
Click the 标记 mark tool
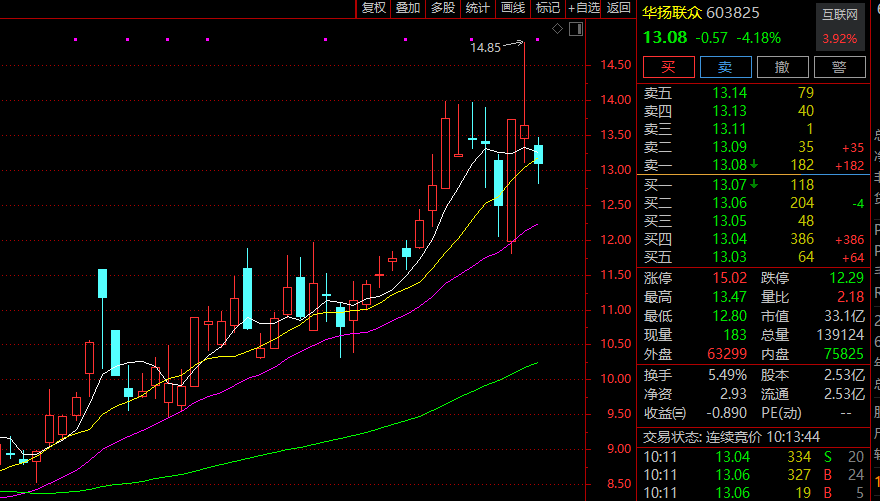tap(547, 8)
